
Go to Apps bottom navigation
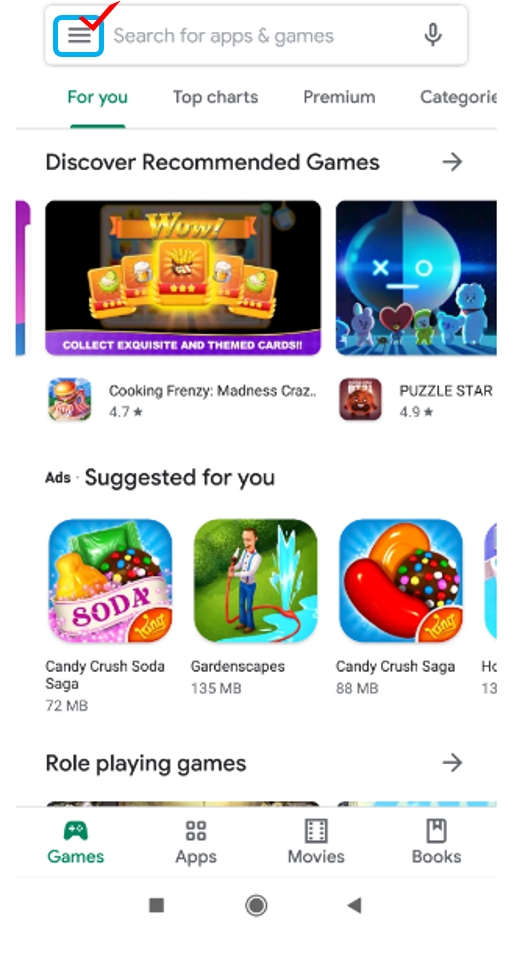[x=195, y=842]
